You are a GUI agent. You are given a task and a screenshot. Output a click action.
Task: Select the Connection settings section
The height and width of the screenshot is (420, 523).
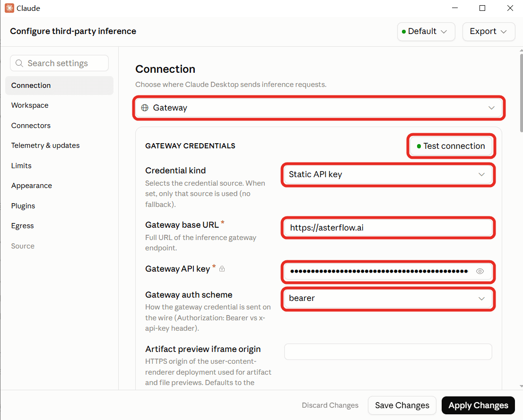60,86
